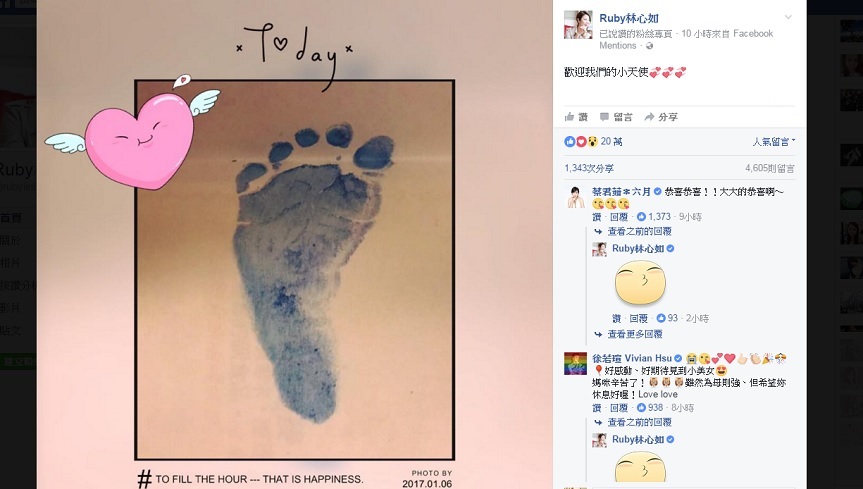Open the Ruby林心如 page profile picture
Viewport: 863px width, 489px height.
(x=578, y=24)
